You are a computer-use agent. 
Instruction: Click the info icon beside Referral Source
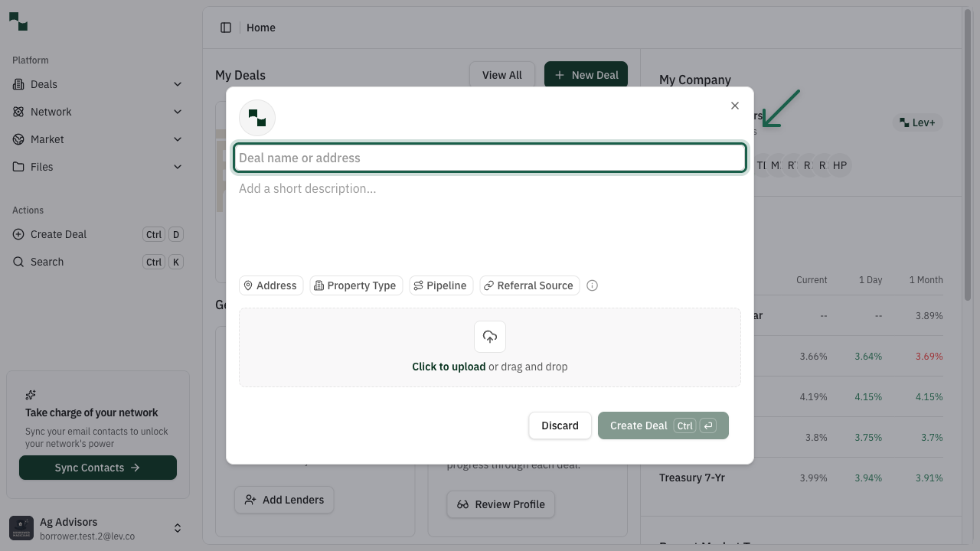point(592,285)
